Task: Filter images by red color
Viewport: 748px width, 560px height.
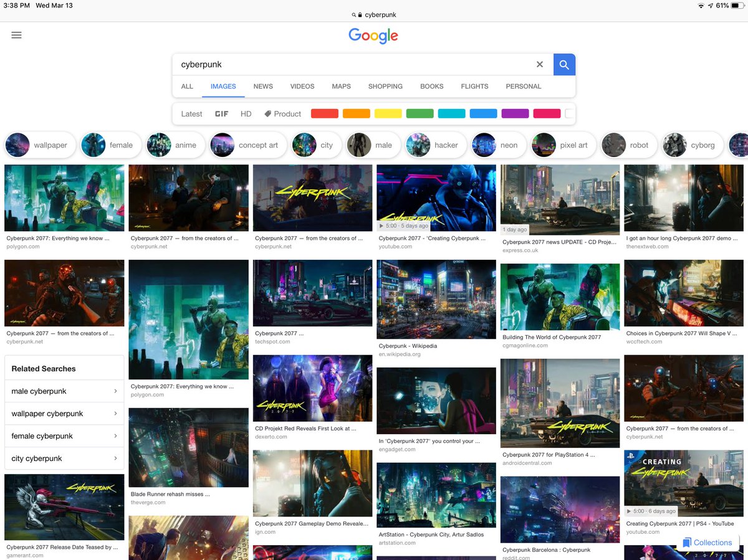Action: point(324,113)
